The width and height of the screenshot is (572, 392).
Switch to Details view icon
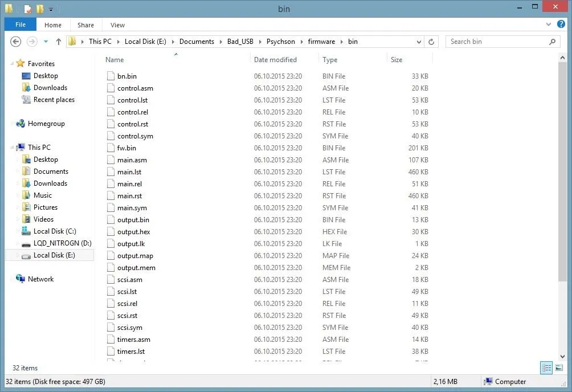coord(546,367)
